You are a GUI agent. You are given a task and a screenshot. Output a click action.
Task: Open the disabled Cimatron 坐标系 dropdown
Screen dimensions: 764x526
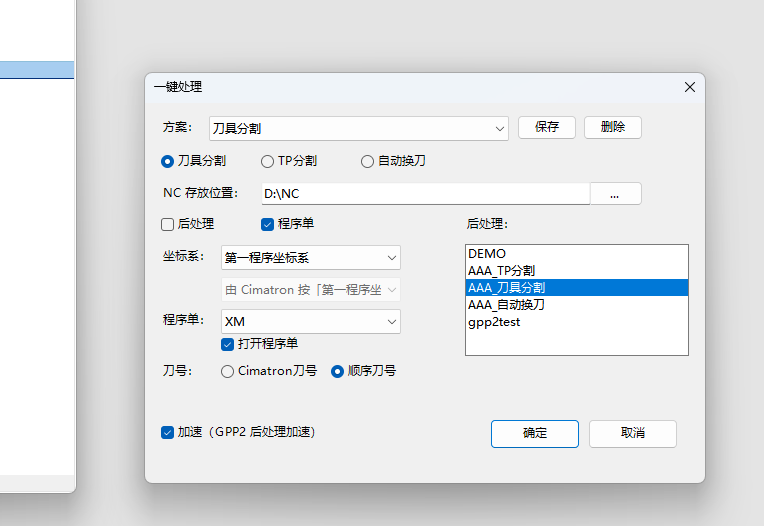311,290
